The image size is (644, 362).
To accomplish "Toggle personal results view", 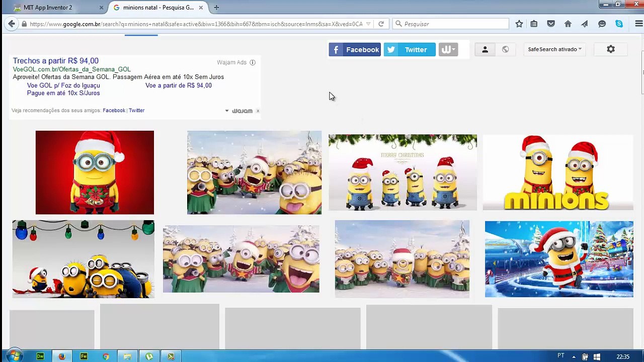I will [x=485, y=49].
